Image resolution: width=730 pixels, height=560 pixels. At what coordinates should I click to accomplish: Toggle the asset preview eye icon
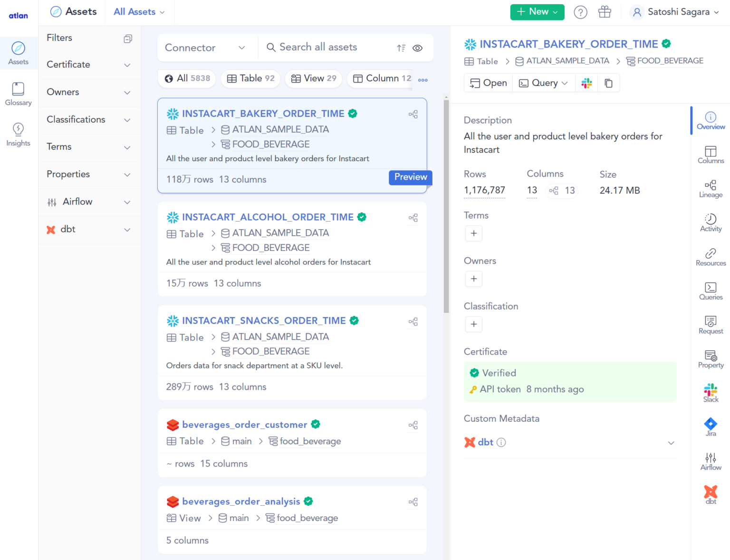[418, 48]
